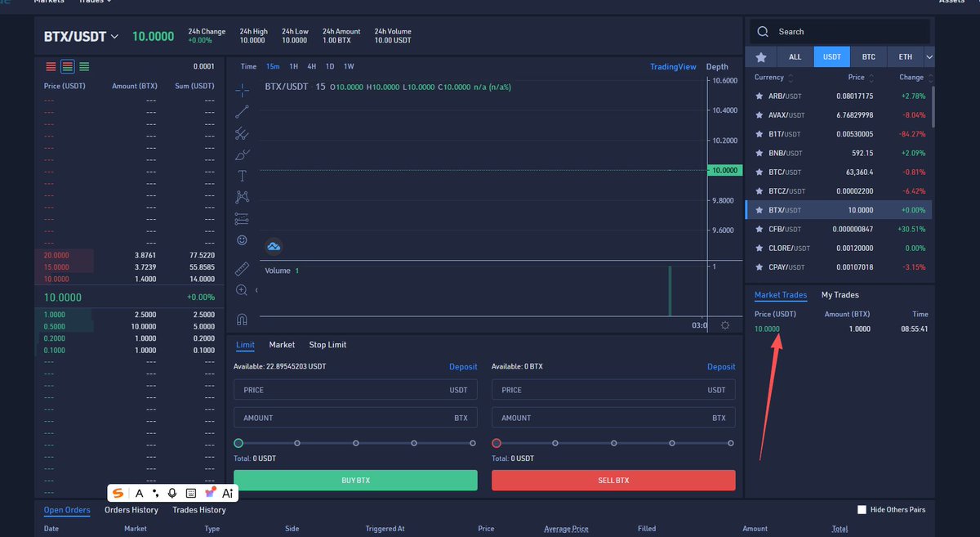The height and width of the screenshot is (537, 980).
Task: Select the ruler measure tool
Action: (242, 269)
